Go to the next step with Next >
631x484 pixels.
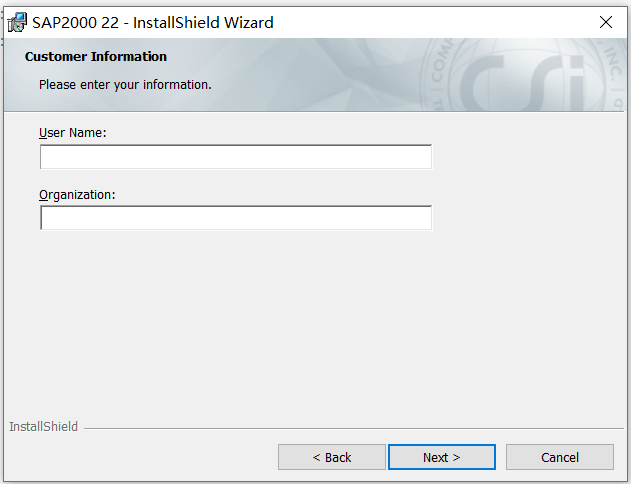click(x=442, y=457)
